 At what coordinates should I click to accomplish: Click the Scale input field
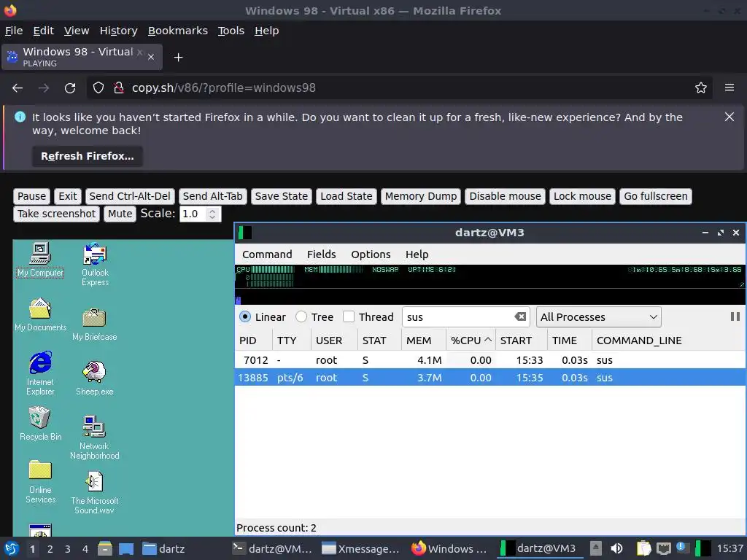pyautogui.click(x=193, y=214)
